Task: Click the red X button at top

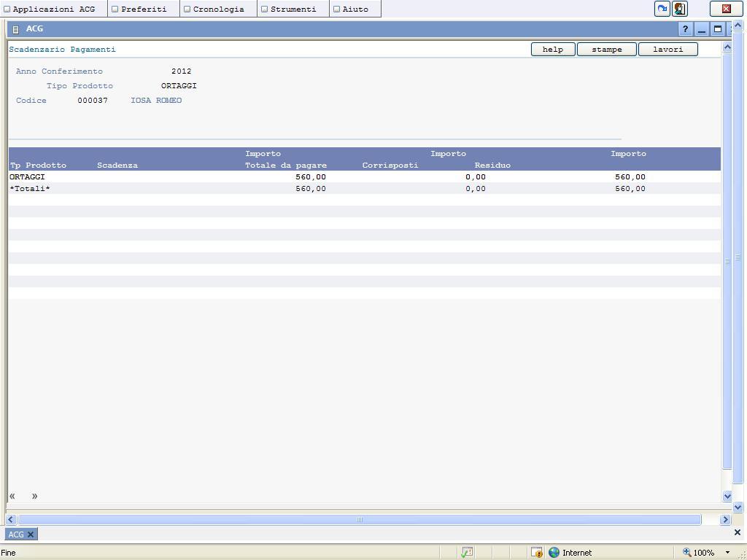Action: 726,9
